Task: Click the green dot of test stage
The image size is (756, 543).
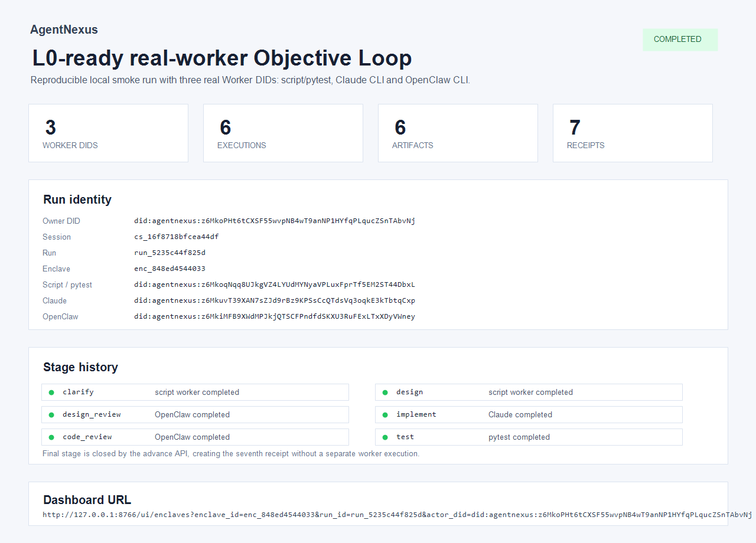Action: pos(385,437)
